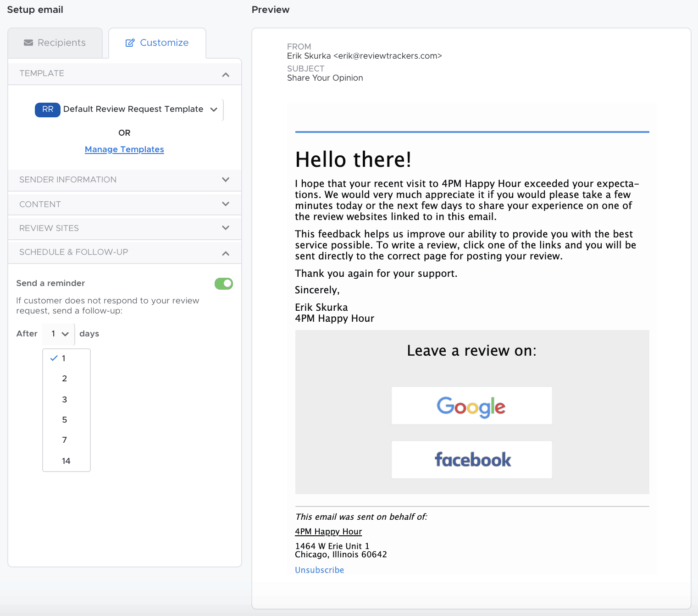Click the Google logo review button
The width and height of the screenshot is (698, 616).
[471, 406]
